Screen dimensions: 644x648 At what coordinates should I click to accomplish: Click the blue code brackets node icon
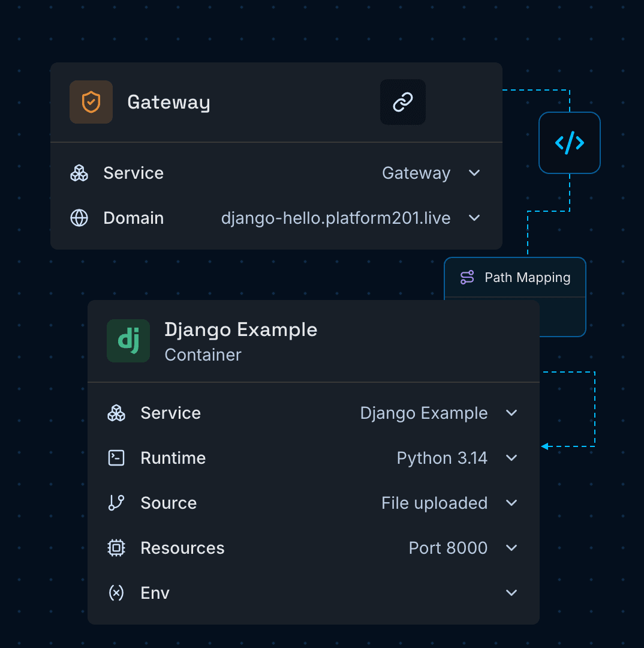[569, 143]
